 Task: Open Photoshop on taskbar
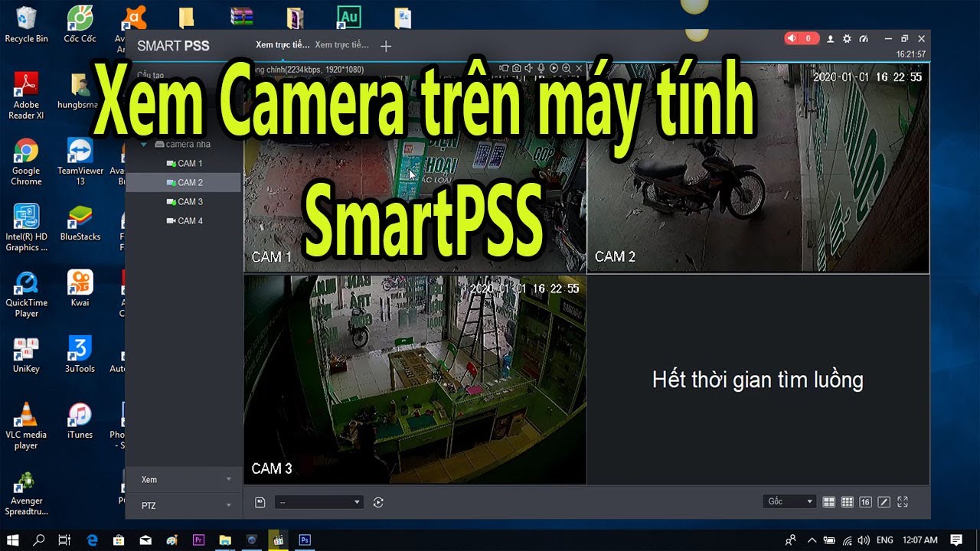305,540
